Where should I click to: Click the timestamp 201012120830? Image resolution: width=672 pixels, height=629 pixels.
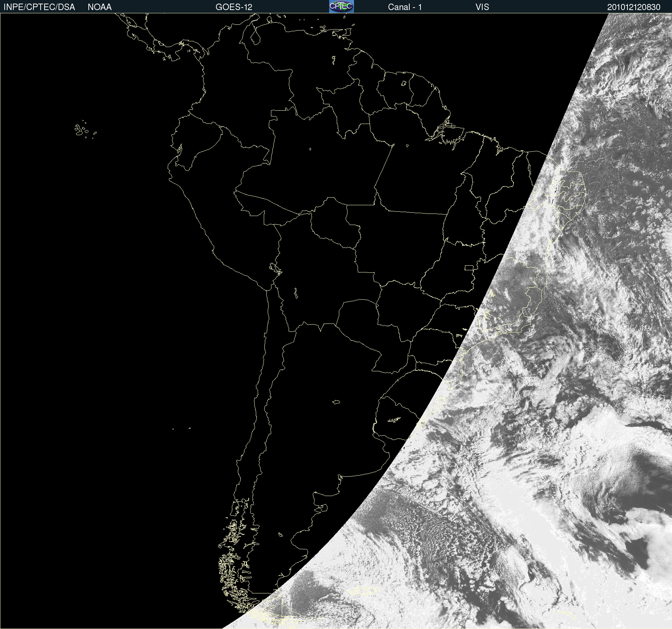click(634, 7)
